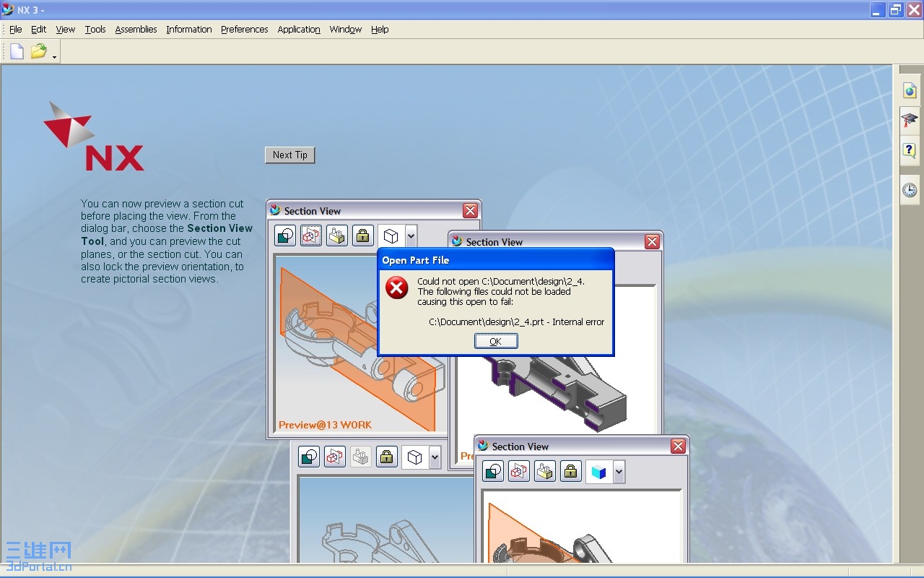
Task: Open the Help menu
Action: [380, 30]
